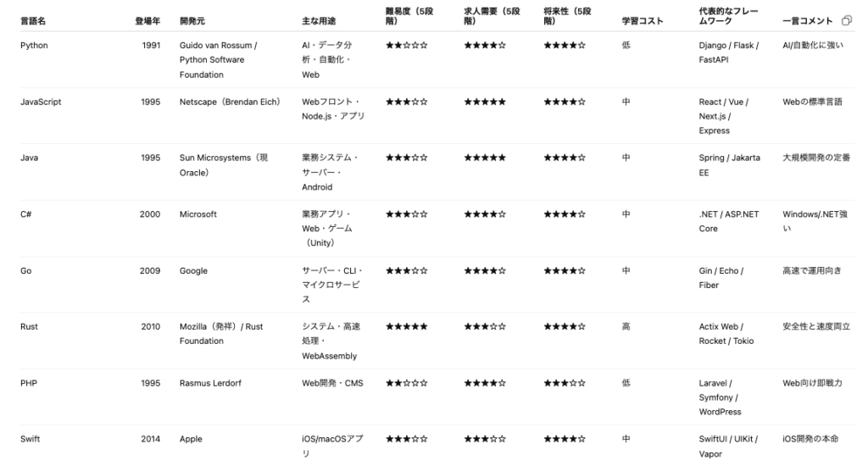Select the Laravel / Symfony / WordPress cell
The width and height of the screenshot is (868, 466).
click(720, 397)
